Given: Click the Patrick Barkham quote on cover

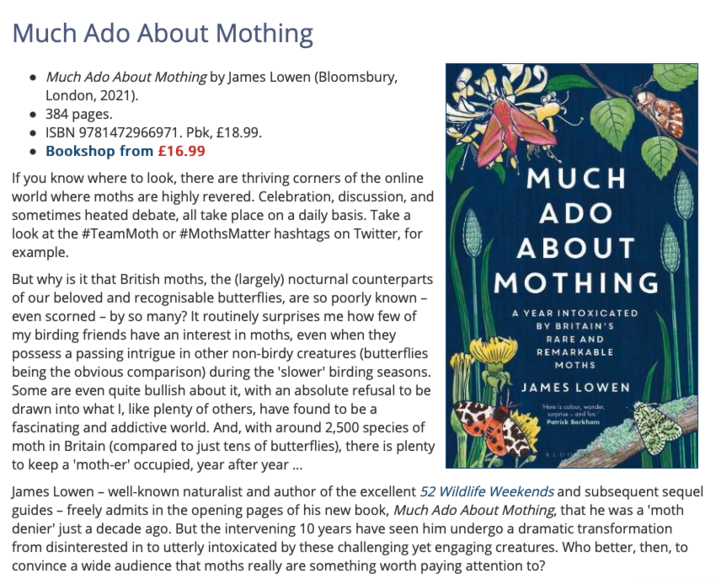Looking at the screenshot, I should coord(573,414).
